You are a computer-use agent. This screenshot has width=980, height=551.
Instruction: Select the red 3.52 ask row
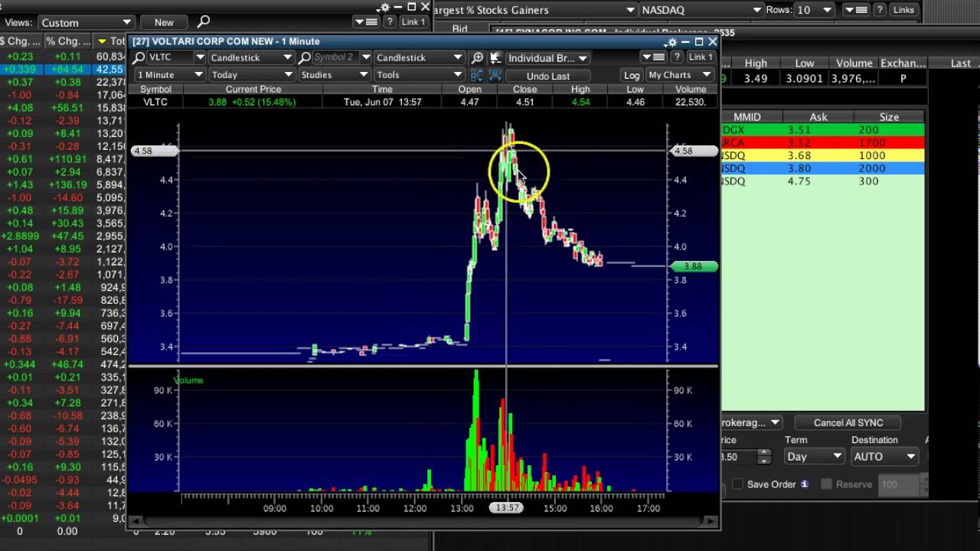823,143
